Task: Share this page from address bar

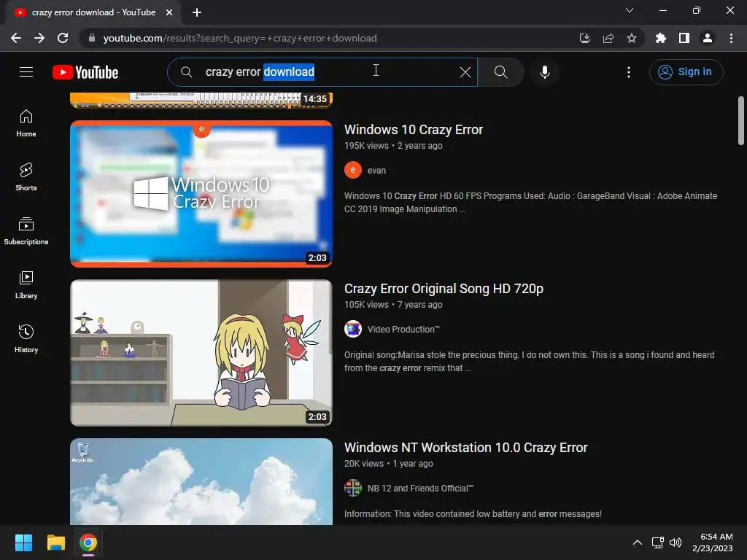Action: [608, 38]
